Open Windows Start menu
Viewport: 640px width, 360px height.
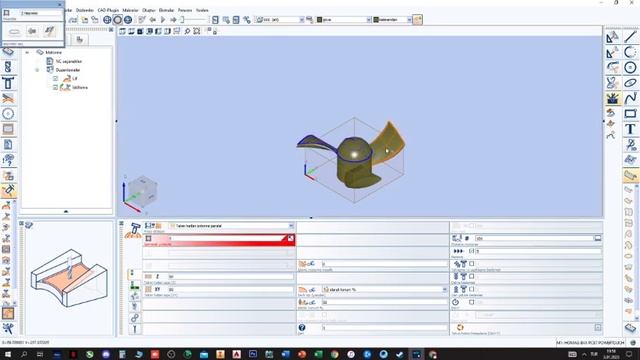(x=8, y=354)
